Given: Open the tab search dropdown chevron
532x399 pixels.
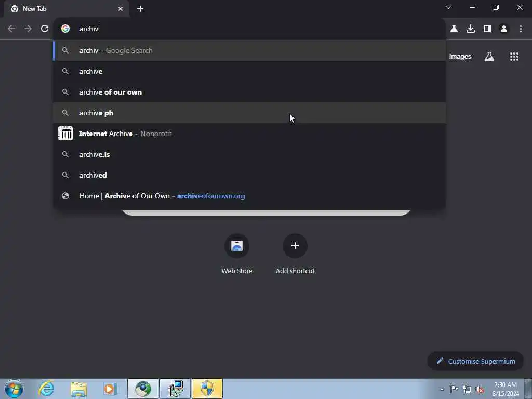Looking at the screenshot, I should click(x=448, y=7).
